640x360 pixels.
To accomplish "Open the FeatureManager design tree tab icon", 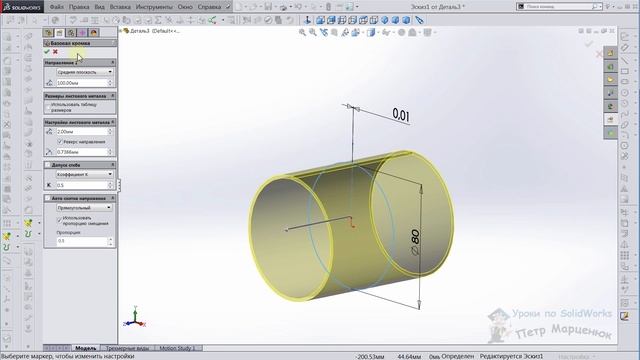I will click(x=48, y=33).
